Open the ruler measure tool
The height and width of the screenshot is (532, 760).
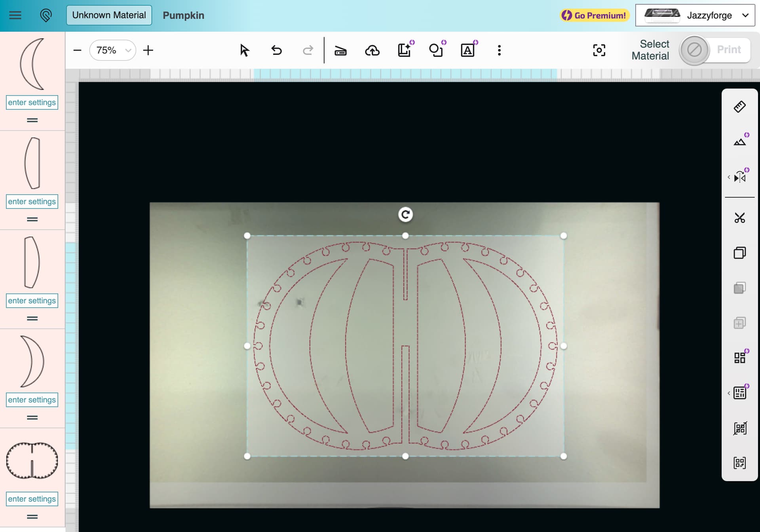click(739, 107)
